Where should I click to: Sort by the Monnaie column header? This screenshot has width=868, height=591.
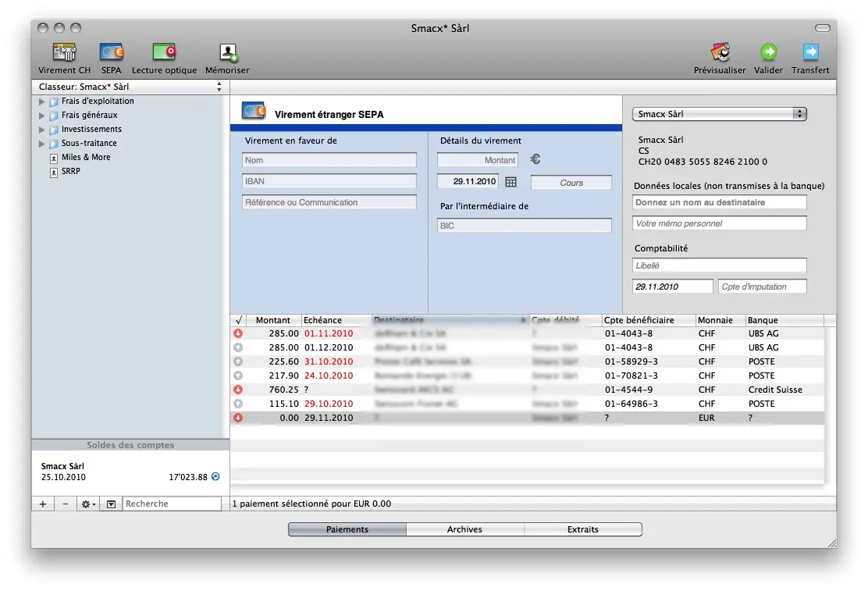[x=720, y=320]
